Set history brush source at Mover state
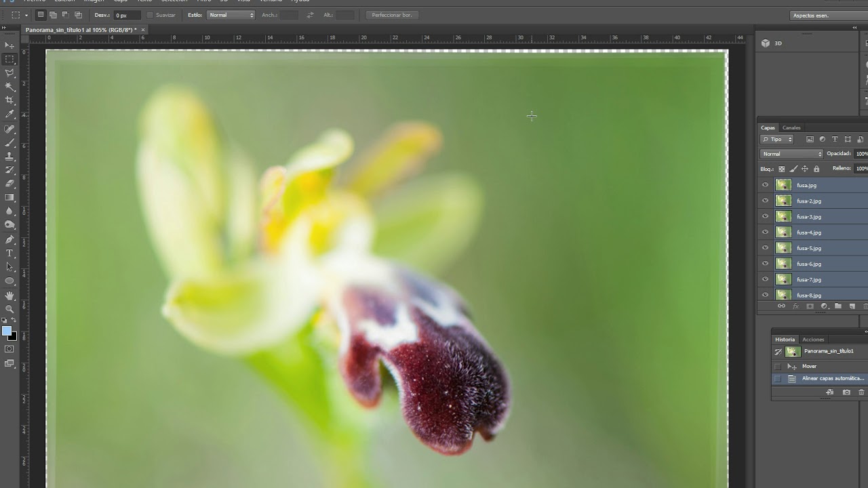 [x=778, y=366]
